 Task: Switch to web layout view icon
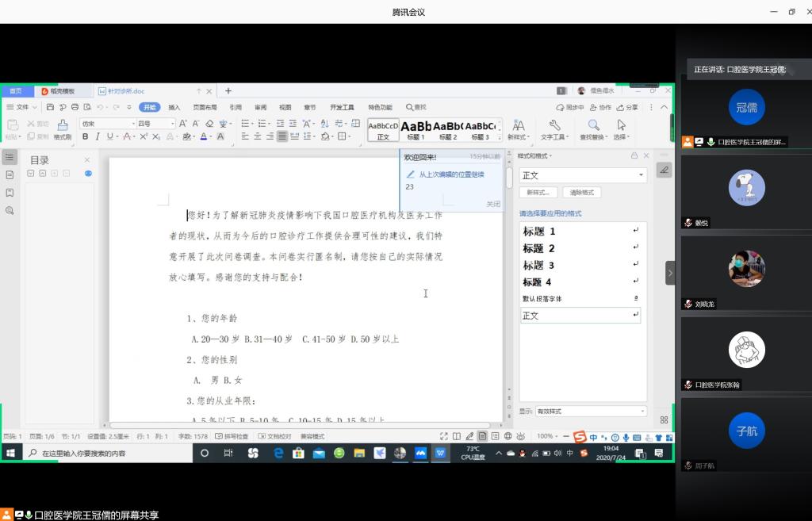pos(508,437)
